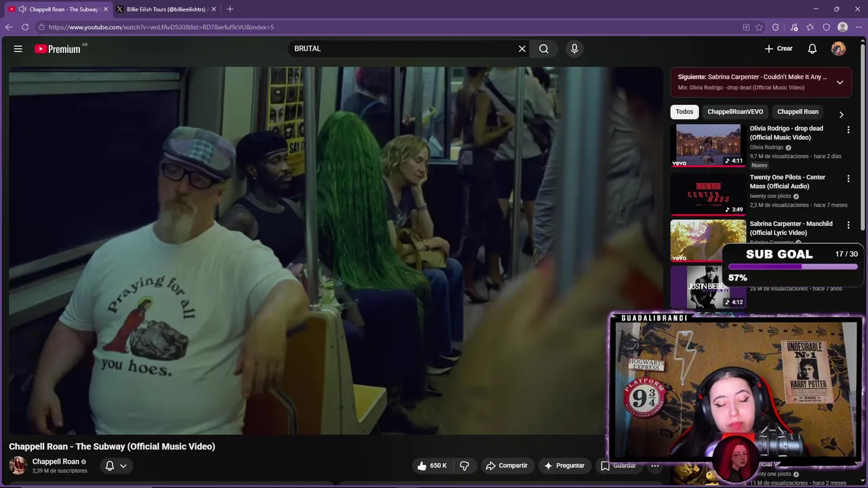Open browser essentials shield icon

point(826,27)
